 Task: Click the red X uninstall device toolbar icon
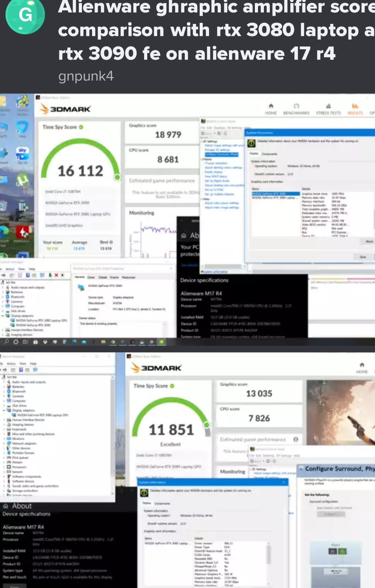point(56,275)
